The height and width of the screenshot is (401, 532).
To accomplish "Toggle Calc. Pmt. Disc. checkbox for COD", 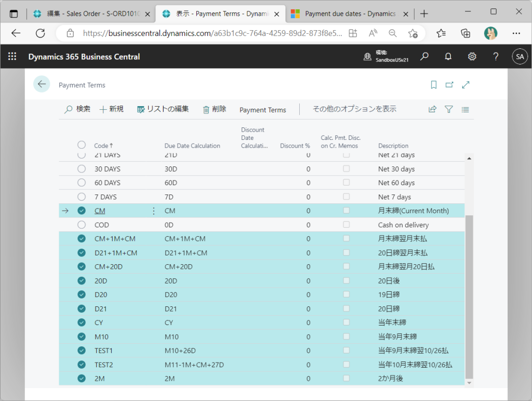I will click(346, 225).
